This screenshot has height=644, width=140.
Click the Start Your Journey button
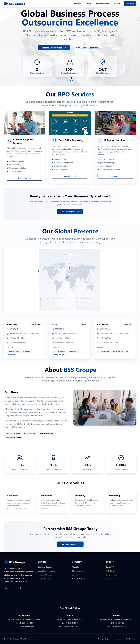point(70,544)
